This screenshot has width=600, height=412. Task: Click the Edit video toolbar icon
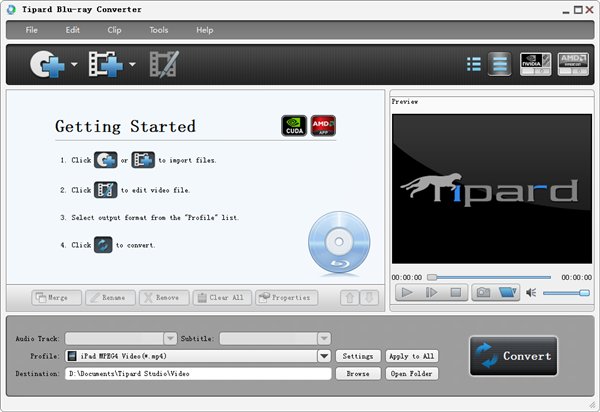(x=164, y=64)
